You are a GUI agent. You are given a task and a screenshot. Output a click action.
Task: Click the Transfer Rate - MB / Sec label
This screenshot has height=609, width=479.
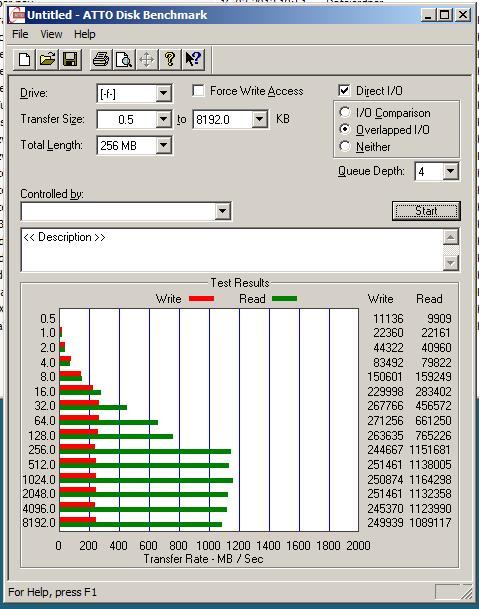pyautogui.click(x=204, y=559)
